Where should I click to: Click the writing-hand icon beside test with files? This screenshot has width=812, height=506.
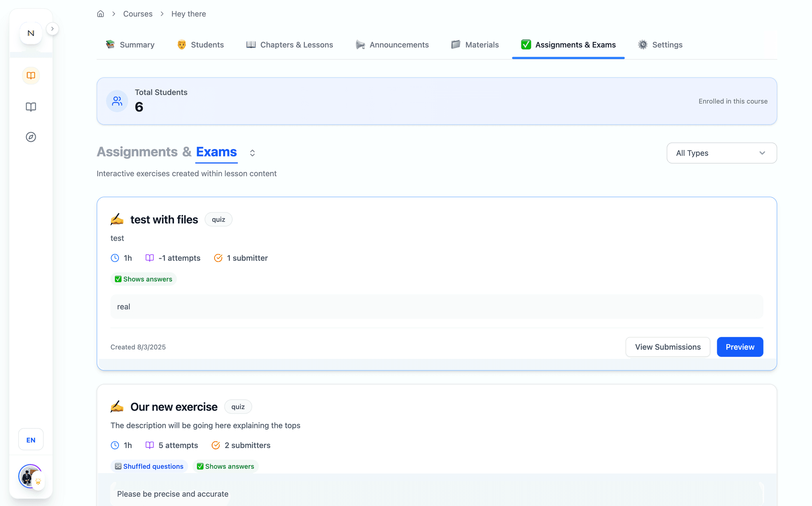point(117,219)
